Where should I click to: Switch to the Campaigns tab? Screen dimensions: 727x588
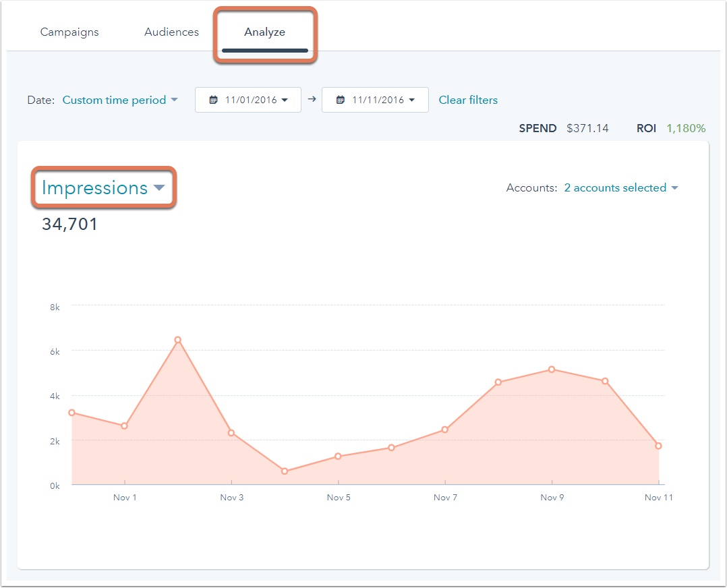click(x=69, y=32)
